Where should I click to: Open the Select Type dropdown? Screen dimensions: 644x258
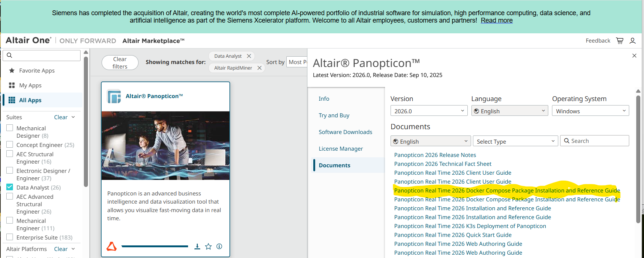[x=515, y=141]
